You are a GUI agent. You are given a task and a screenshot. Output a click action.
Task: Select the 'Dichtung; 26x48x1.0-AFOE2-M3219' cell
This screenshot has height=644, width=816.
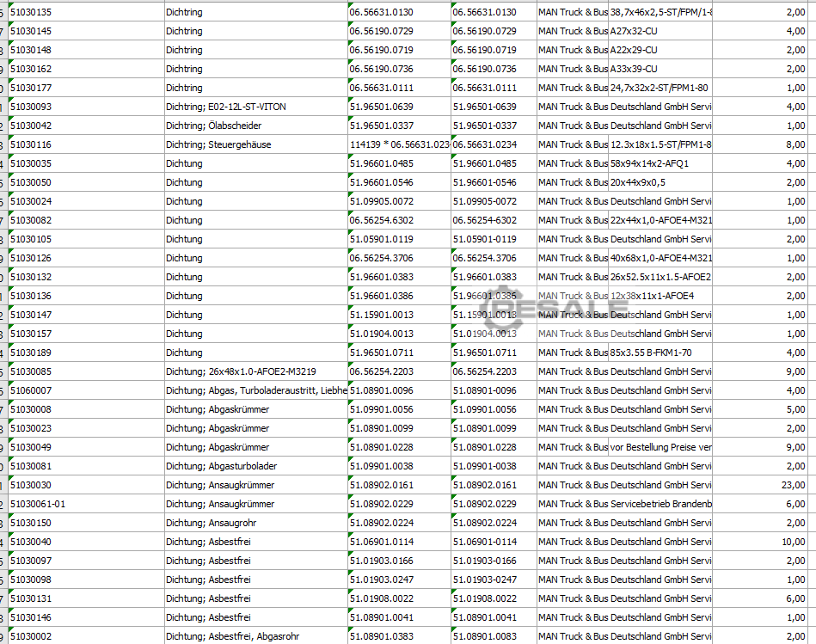255,371
